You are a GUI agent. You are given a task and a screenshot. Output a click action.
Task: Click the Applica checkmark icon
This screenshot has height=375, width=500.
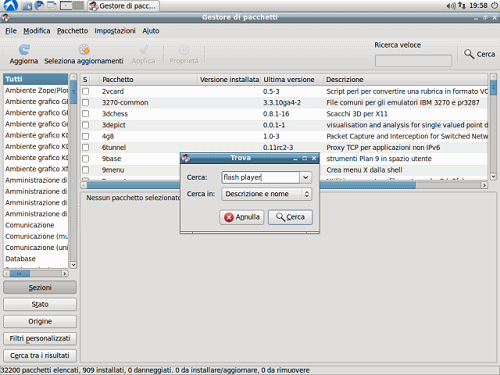[144, 49]
